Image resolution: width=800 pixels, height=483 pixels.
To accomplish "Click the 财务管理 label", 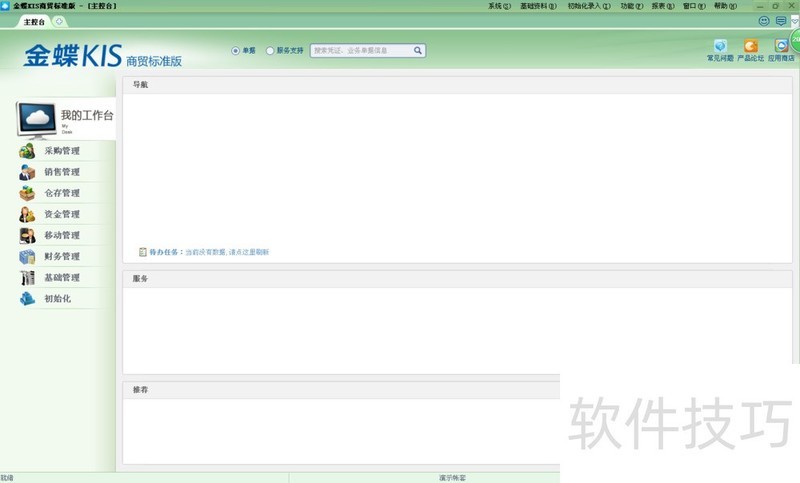I will coord(62,257).
